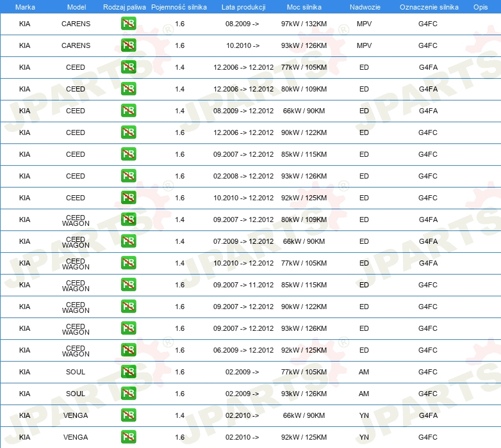The image size is (501, 448).
Task: Click petrol icon in CEED WAGON 93kW / 126KM row
Action: pos(128,328)
